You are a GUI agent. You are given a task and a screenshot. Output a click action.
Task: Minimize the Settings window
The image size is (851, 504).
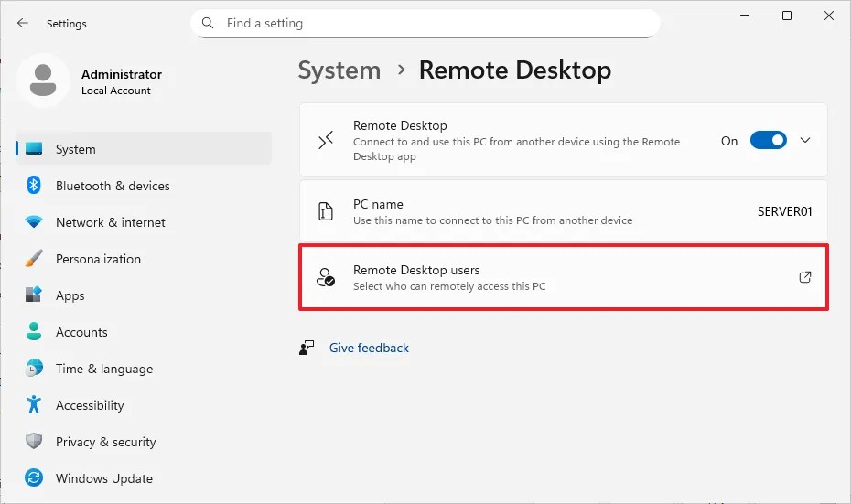[x=745, y=16]
